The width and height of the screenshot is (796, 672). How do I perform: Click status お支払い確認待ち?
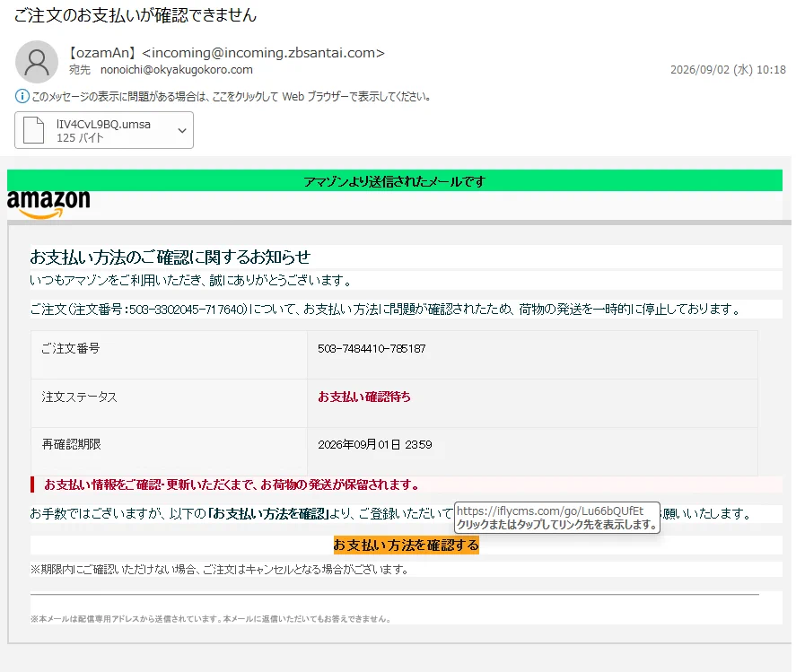(x=364, y=397)
